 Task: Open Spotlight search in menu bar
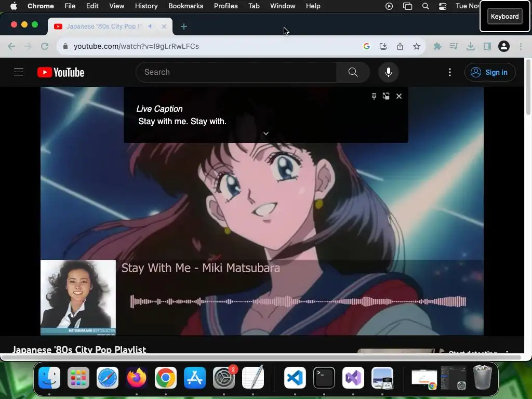(x=425, y=6)
